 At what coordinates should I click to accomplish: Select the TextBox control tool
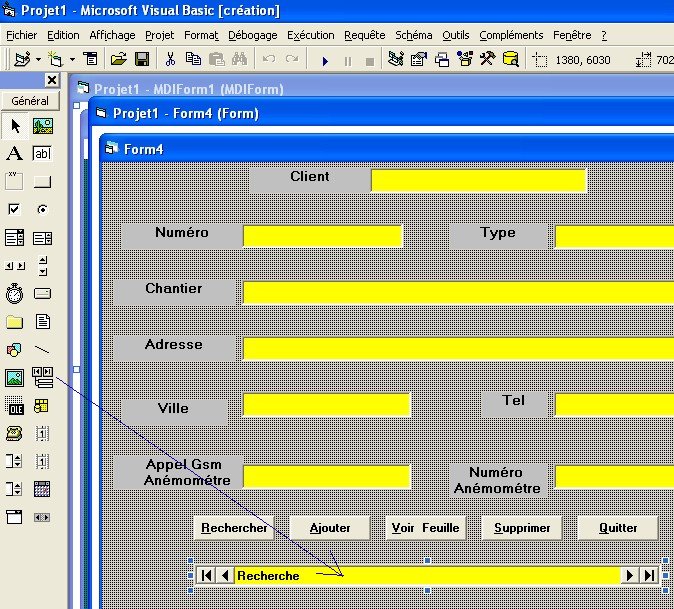click(42, 153)
